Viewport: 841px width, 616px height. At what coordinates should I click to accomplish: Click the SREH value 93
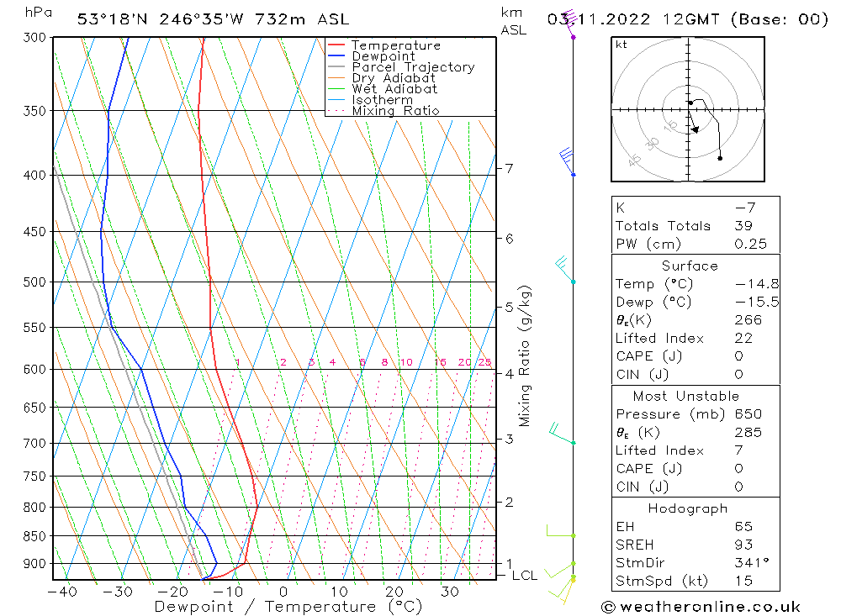point(743,545)
